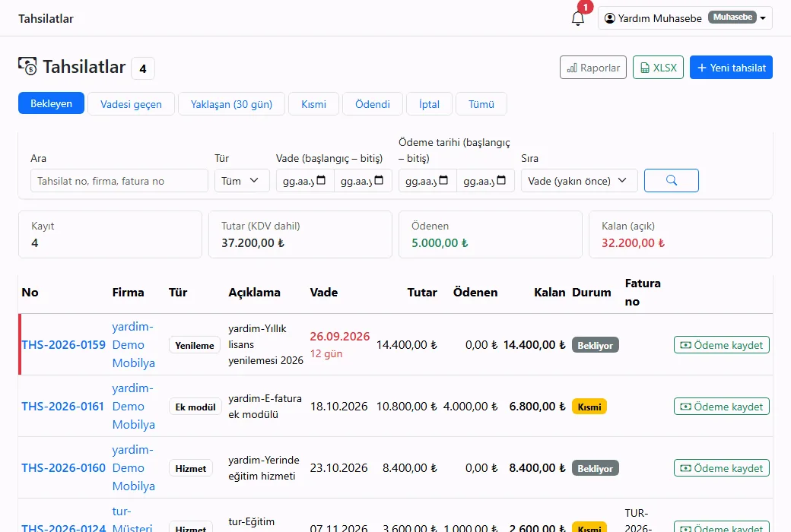
Task: Click the Durum column header
Action: point(591,293)
